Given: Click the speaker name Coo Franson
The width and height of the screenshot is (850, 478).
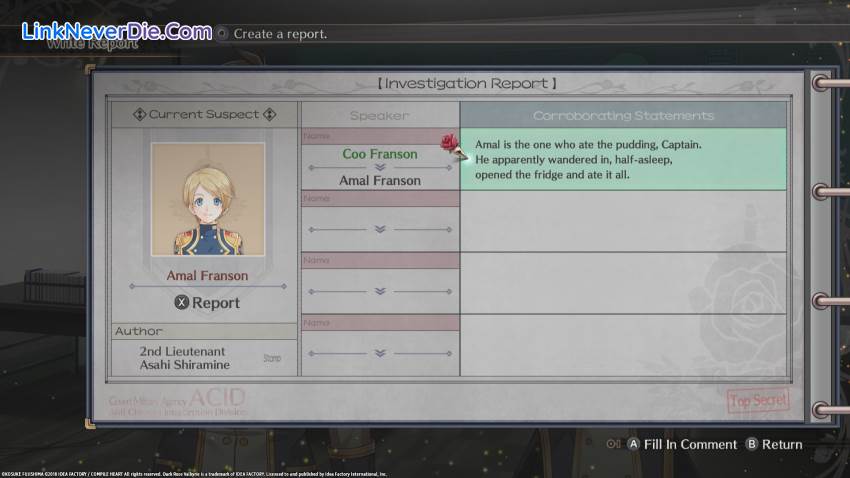Looking at the screenshot, I should click(380, 154).
